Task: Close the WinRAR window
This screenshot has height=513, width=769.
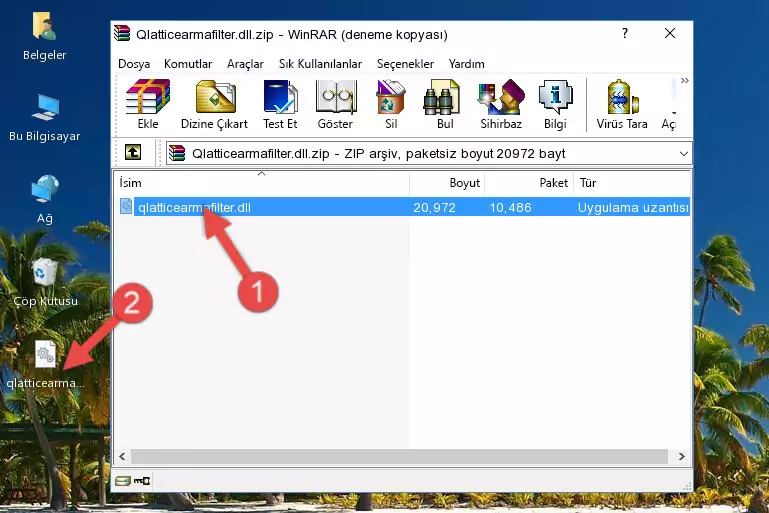Action: 670,33
